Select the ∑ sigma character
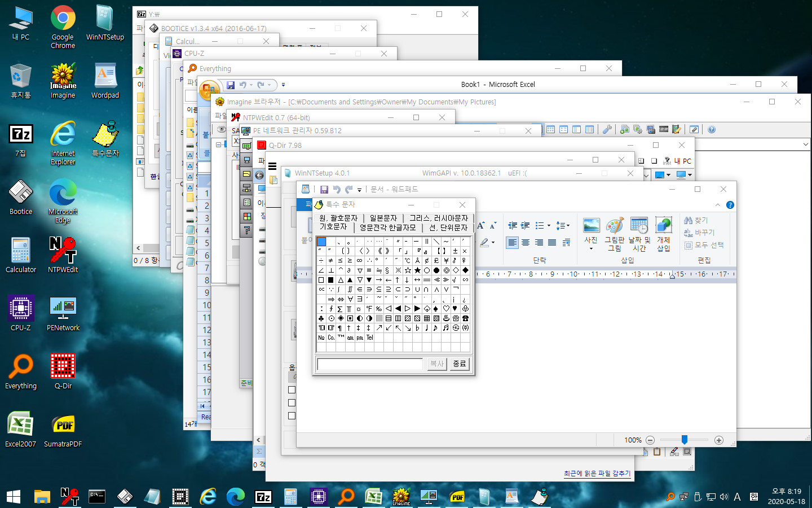This screenshot has height=508, width=812. 340,309
